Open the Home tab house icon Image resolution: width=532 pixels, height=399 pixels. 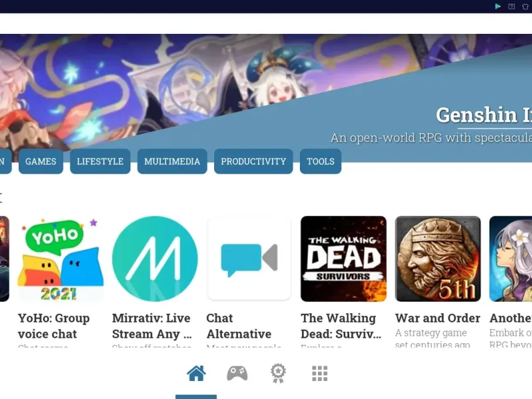[196, 374]
